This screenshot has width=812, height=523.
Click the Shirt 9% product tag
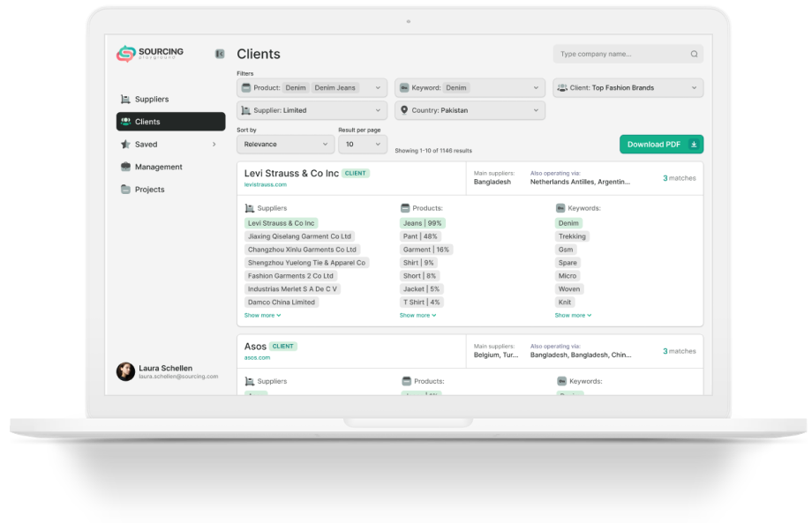click(418, 263)
